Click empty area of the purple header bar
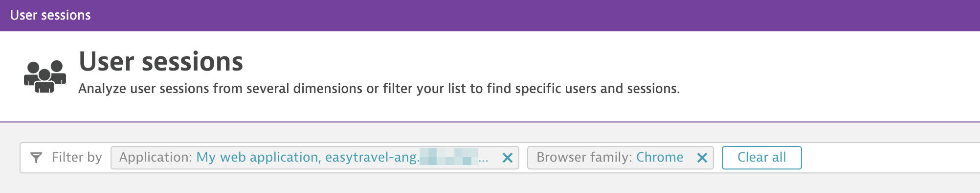This screenshot has height=193, width=980. click(x=538, y=15)
